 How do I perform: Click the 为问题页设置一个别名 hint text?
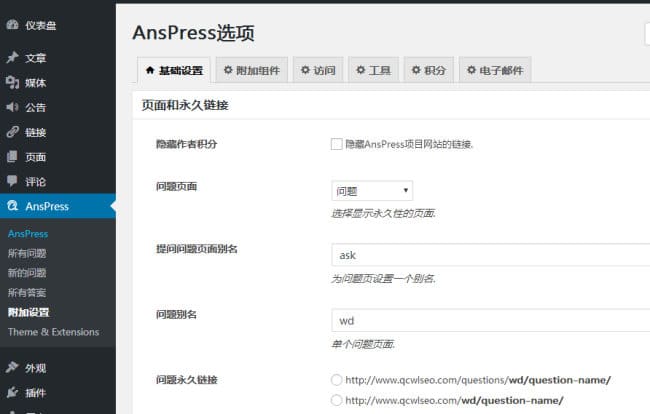coord(383,278)
